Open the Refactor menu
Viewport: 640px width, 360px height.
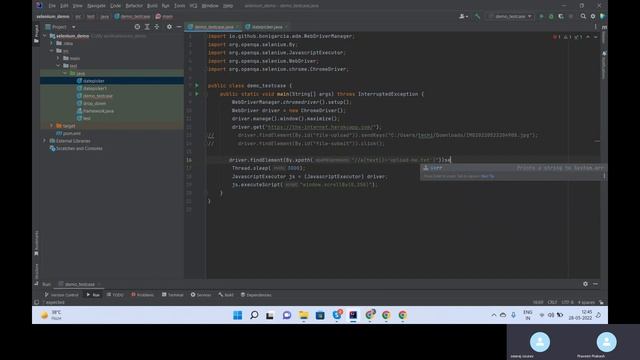[x=134, y=6]
